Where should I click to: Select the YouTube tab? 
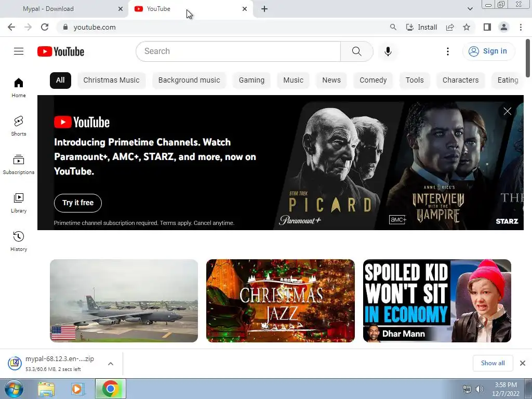(191, 9)
